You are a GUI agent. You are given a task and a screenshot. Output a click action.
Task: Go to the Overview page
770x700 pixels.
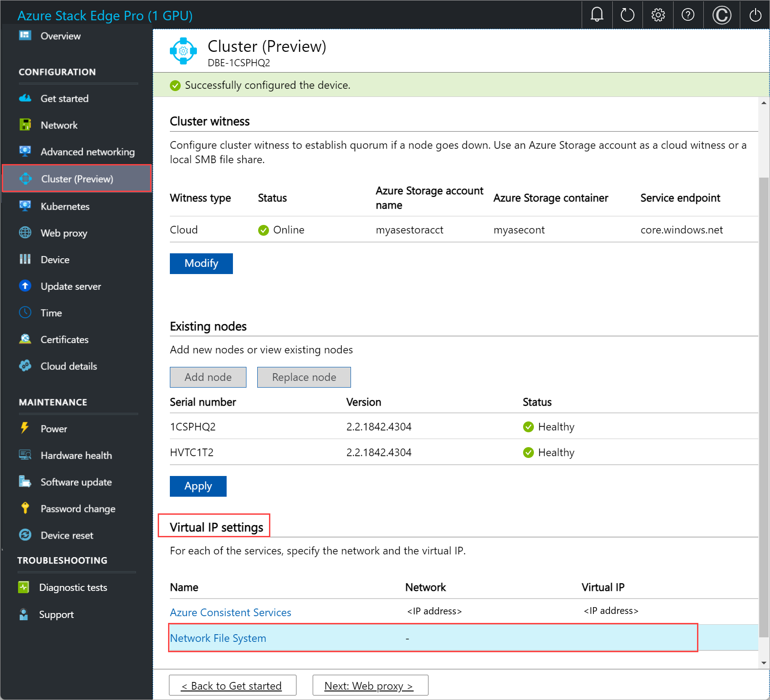click(x=60, y=36)
